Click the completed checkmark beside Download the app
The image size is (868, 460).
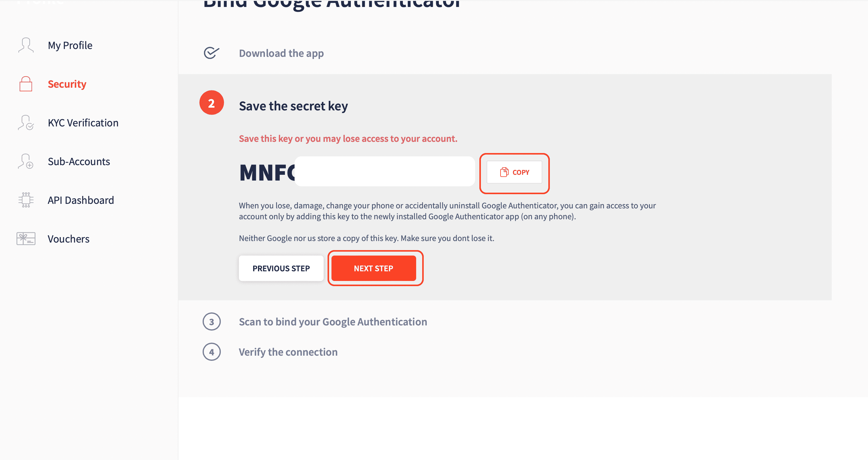point(212,53)
